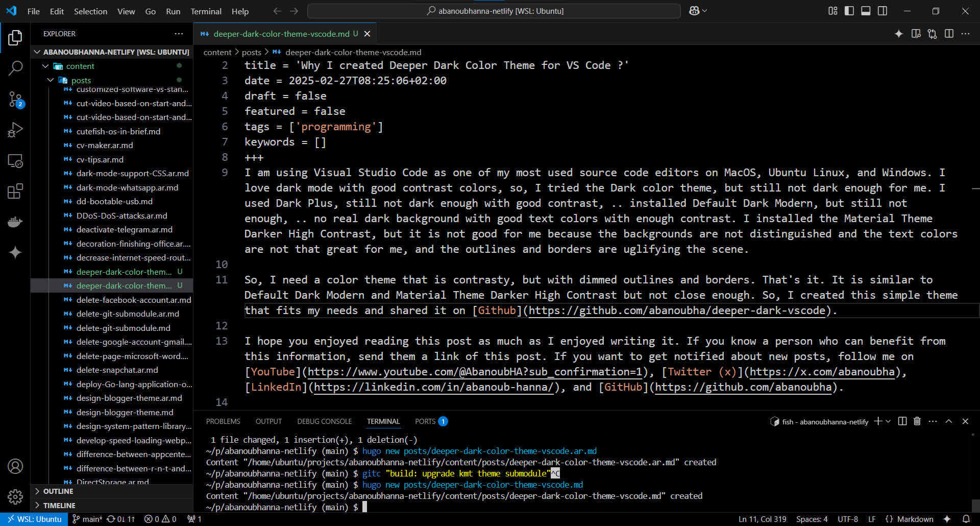Open design-blogger-theme.md in explorer
Screen dimensions: 980x526
[125, 412]
